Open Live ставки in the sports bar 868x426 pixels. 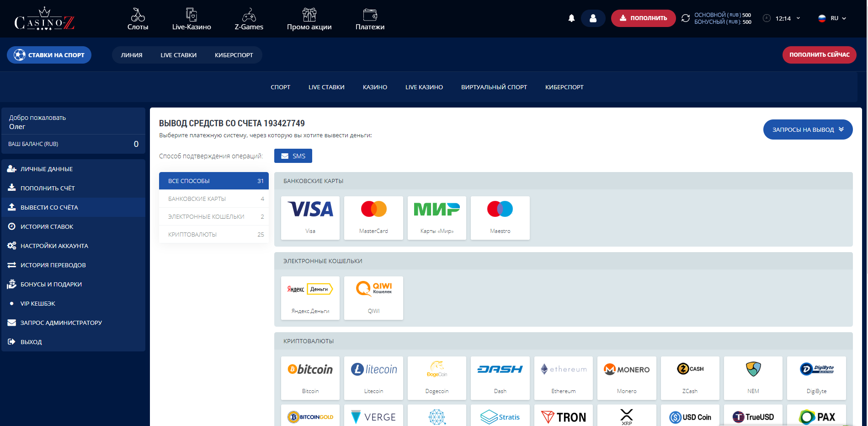point(179,55)
